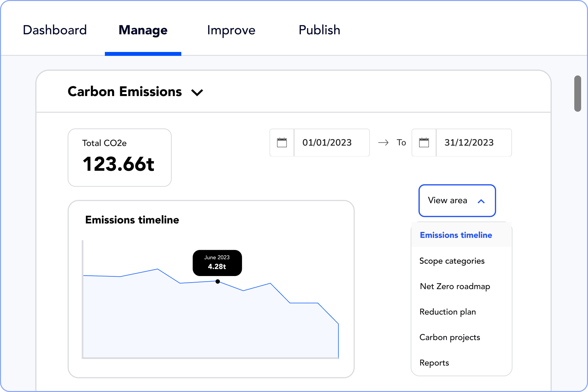
Task: Click the June 2023 data point tooltip
Action: 217,263
